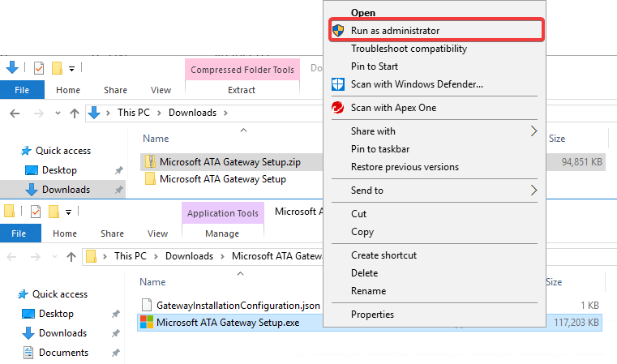Screen dimensions: 617x364
Task: Open recent locations dropdown in Compressed Folder Tools window
Action: pyautogui.click(x=58, y=113)
